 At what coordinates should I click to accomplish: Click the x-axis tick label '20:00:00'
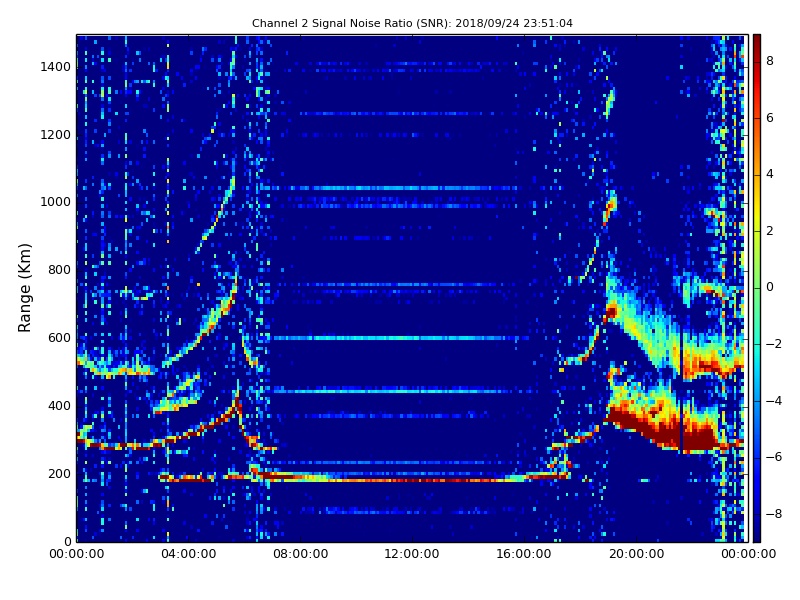636,554
